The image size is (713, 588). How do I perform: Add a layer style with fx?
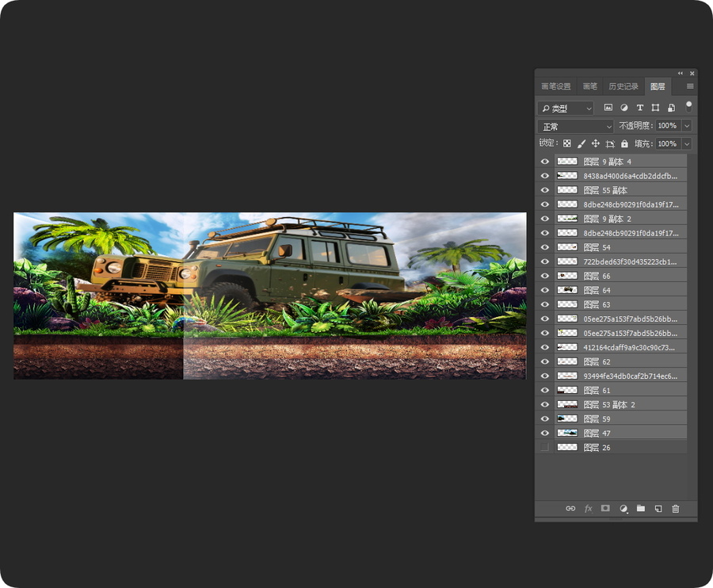(x=589, y=509)
